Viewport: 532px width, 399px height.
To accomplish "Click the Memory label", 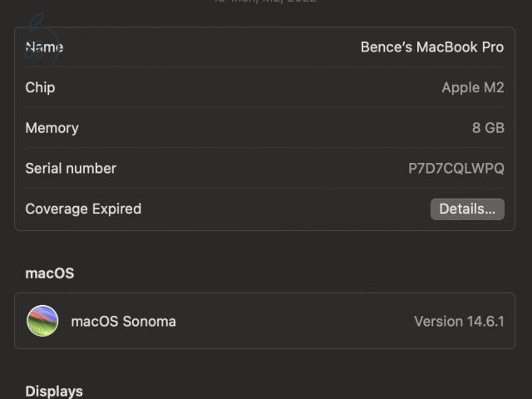I will point(52,128).
